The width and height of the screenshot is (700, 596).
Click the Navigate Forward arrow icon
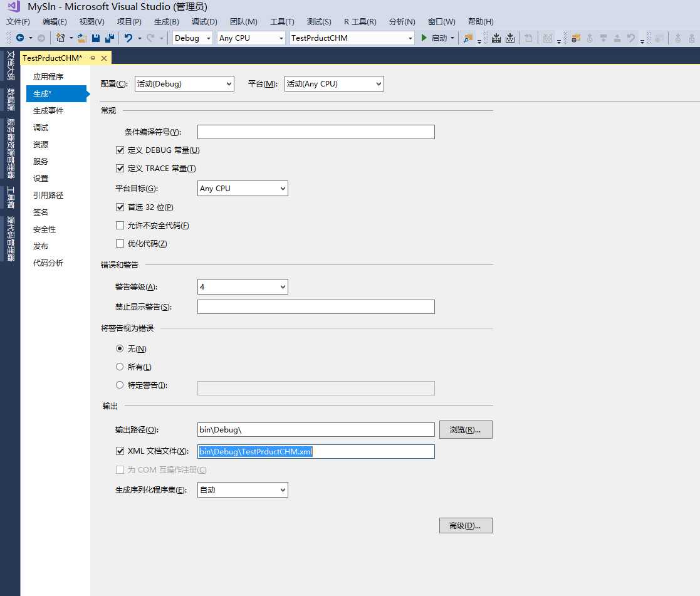click(41, 38)
